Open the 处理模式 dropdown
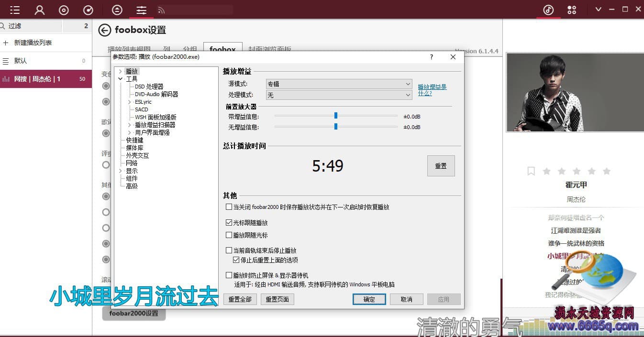 click(x=339, y=95)
